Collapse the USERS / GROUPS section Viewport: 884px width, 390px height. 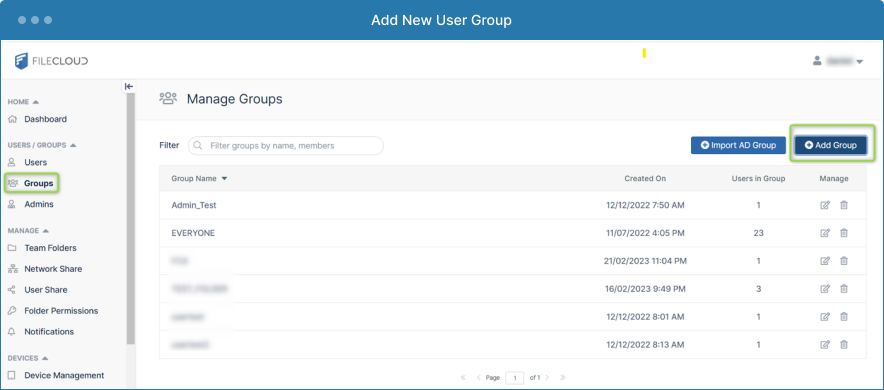(73, 145)
